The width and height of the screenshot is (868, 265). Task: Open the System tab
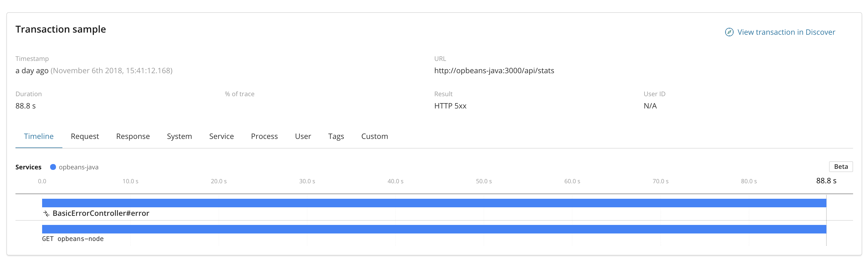click(x=179, y=136)
